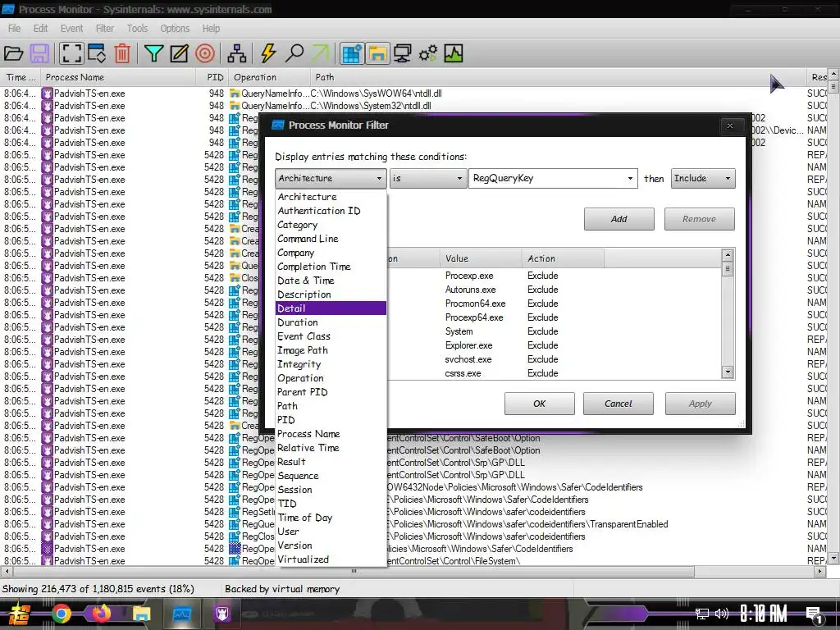
Task: Click the Include Process target icon
Action: pos(205,53)
